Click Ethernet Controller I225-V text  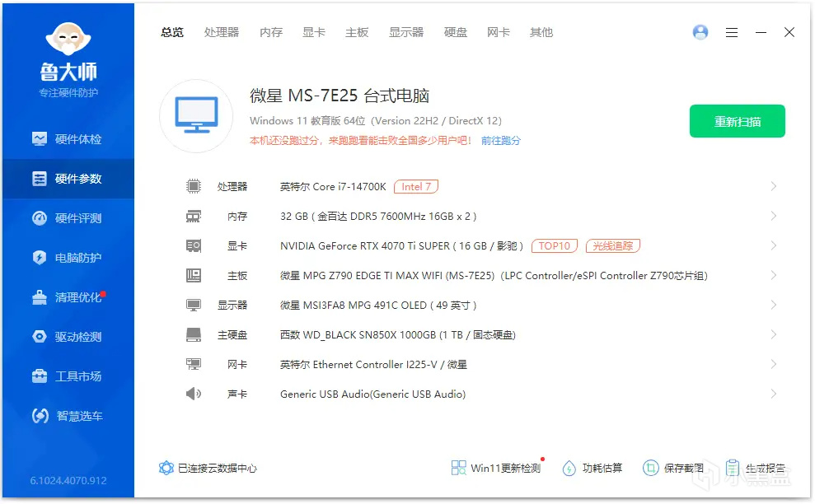click(375, 364)
